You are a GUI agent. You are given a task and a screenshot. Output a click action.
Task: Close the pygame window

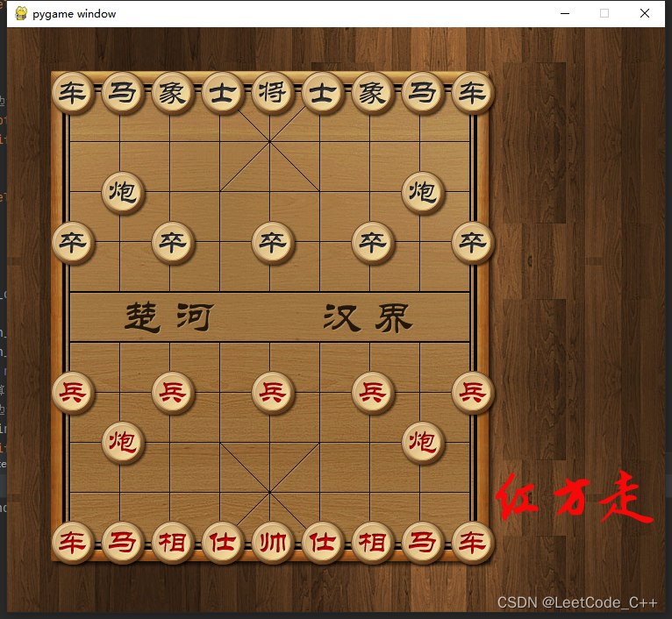pyautogui.click(x=645, y=14)
